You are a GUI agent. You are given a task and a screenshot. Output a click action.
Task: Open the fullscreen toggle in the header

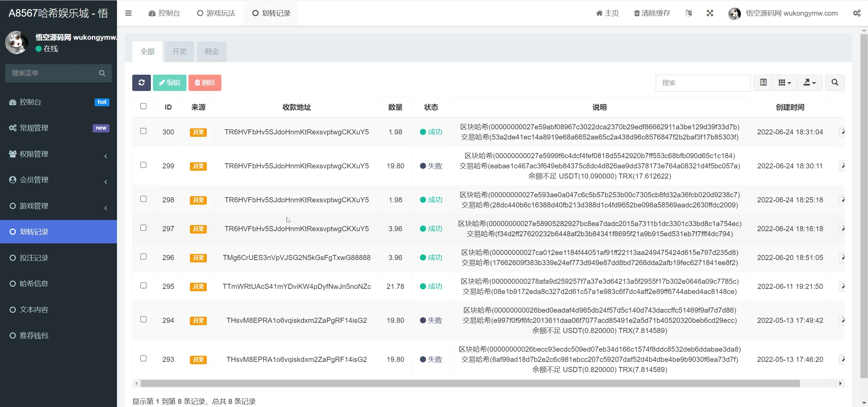710,13
